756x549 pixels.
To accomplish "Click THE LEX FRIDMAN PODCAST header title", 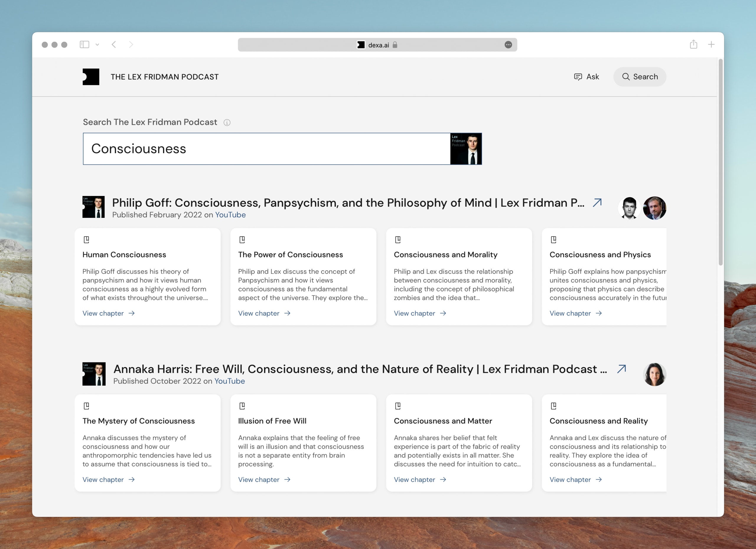I will [164, 77].
